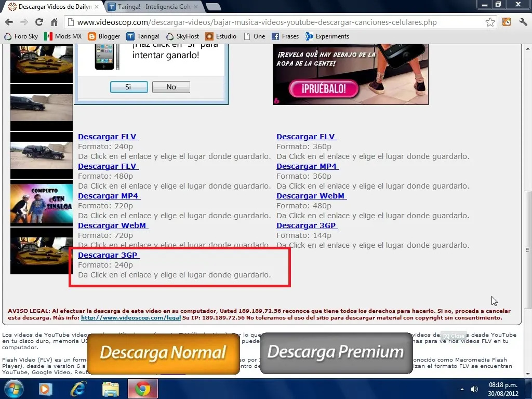Open the Chrome wrench settings menu
The image size is (532, 399).
point(523,22)
